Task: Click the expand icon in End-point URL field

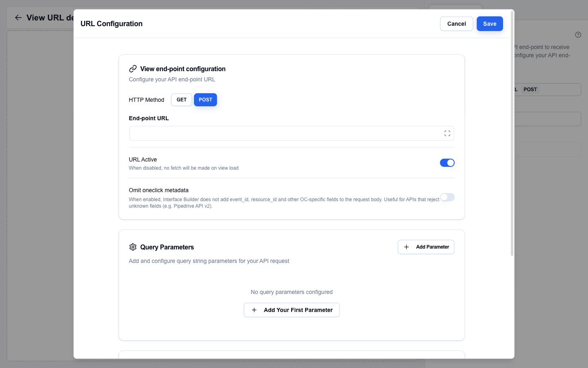Action: click(447, 133)
